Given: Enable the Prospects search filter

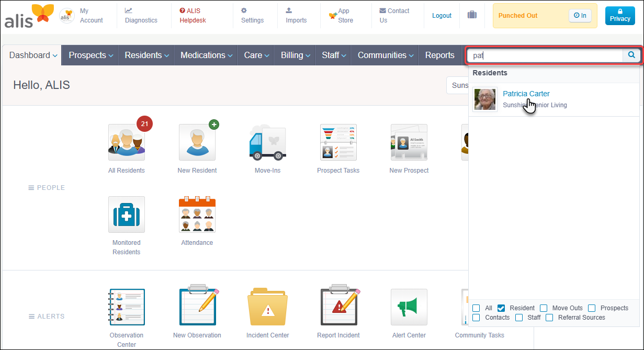Looking at the screenshot, I should (x=592, y=308).
